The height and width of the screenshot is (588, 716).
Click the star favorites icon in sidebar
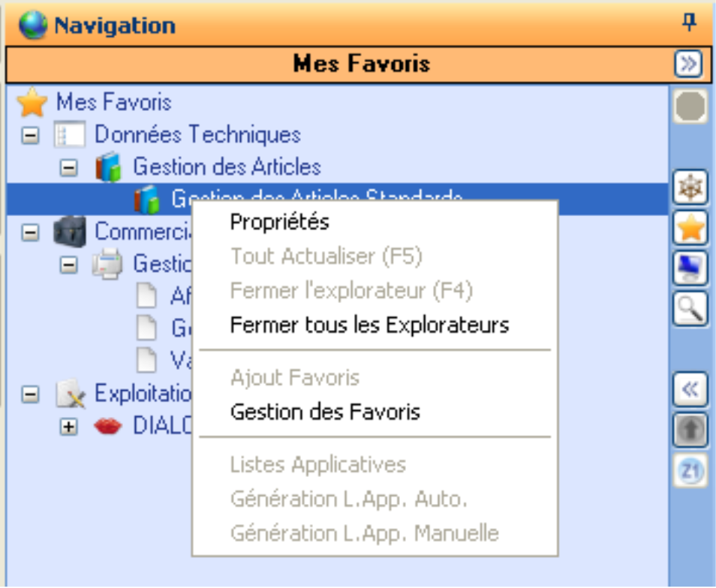pyautogui.click(x=689, y=228)
